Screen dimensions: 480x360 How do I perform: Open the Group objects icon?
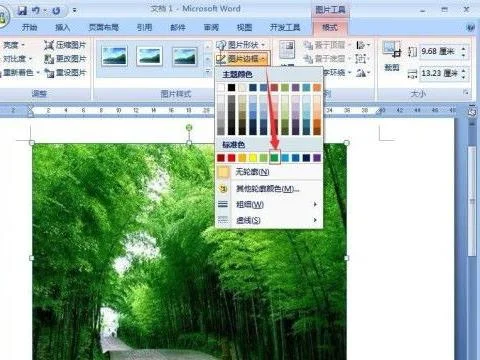point(363,59)
